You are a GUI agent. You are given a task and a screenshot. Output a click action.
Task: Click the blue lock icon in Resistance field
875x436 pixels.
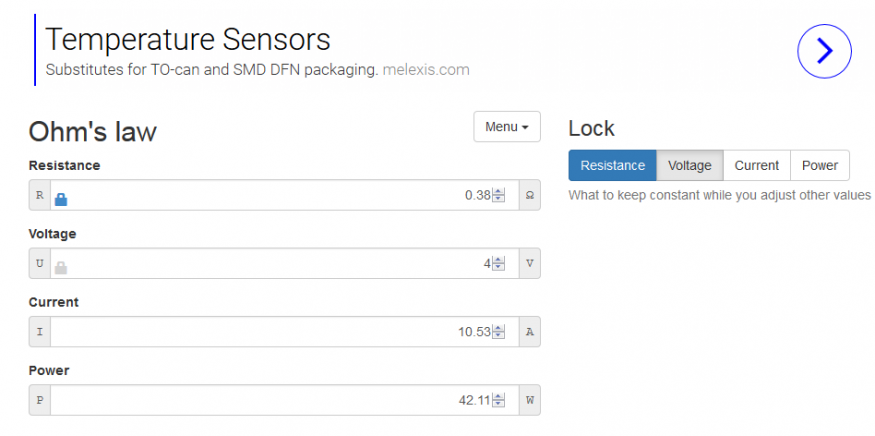pos(61,198)
